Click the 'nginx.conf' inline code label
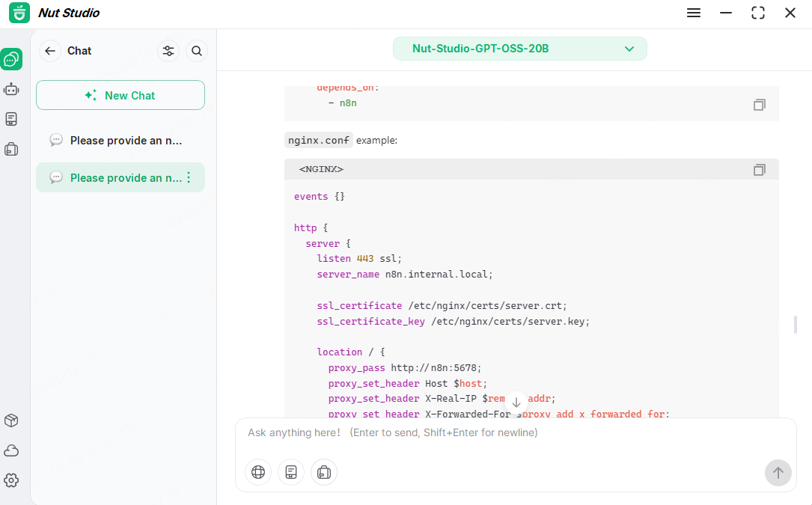Image resolution: width=812 pixels, height=505 pixels. 319,141
